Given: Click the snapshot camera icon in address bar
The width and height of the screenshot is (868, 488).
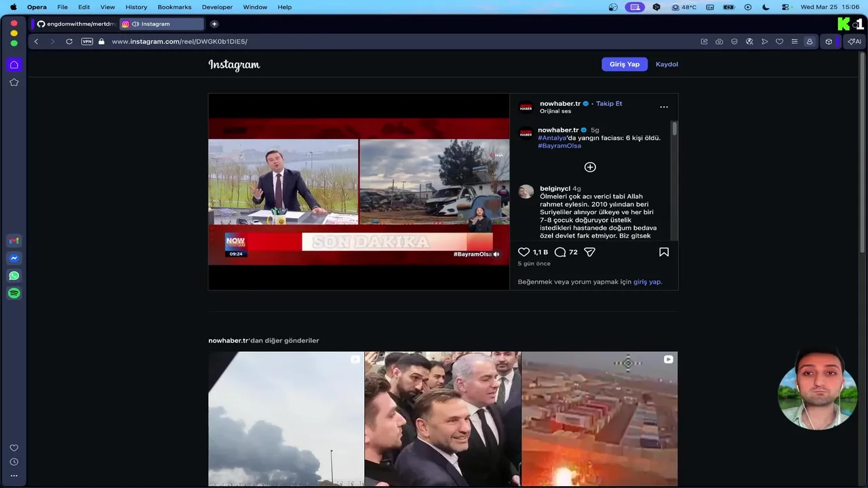Looking at the screenshot, I should click(x=719, y=41).
